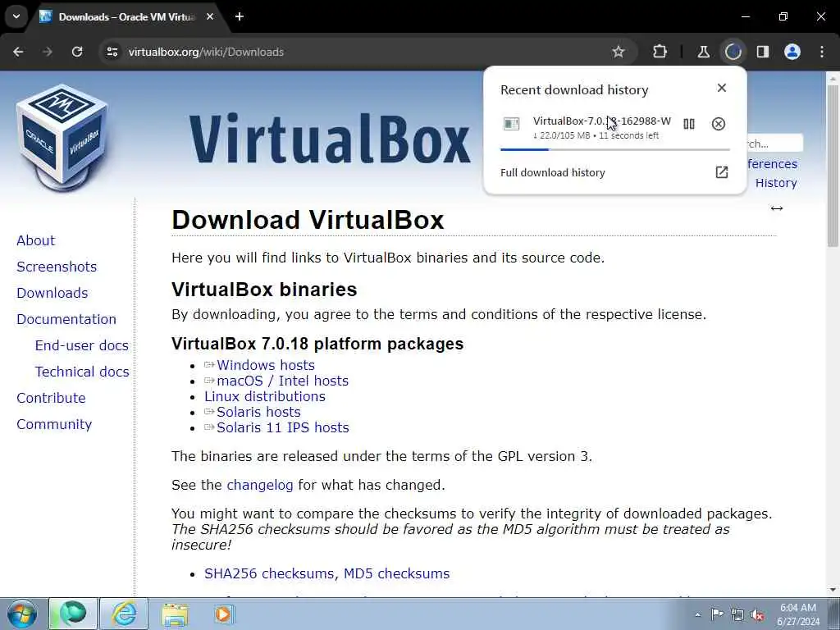840x630 pixels.
Task: Open the Screenshots sidebar link
Action: click(x=57, y=267)
